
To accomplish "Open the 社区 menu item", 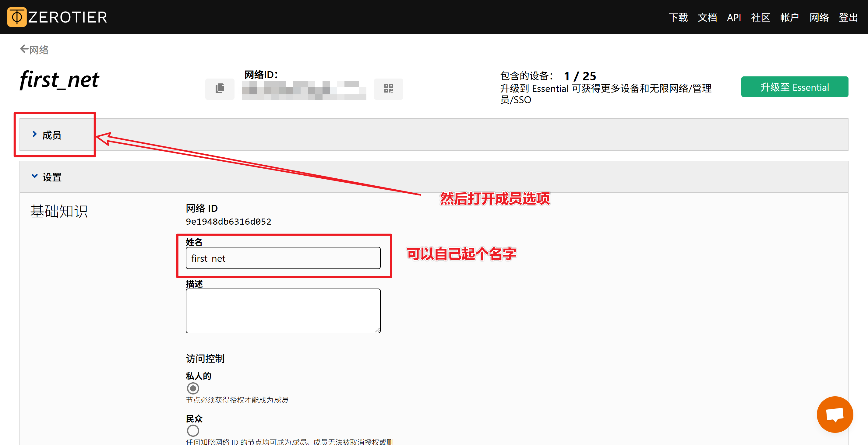I will 760,17.
